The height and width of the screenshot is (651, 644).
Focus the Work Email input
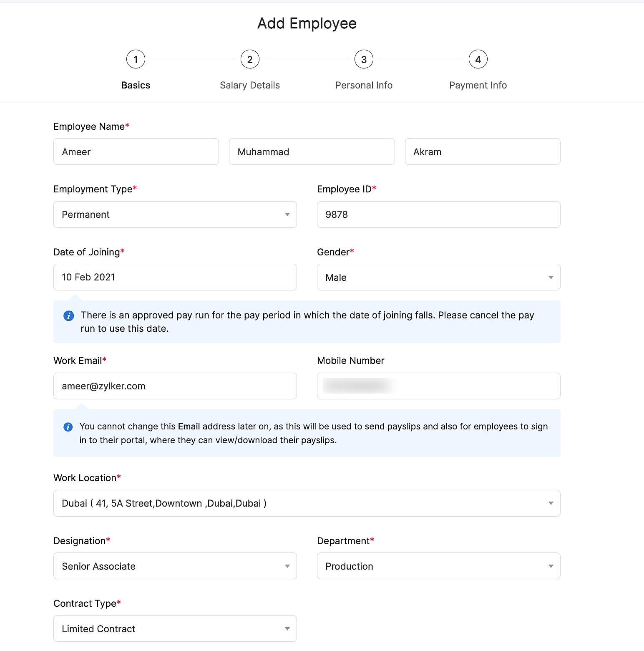175,386
